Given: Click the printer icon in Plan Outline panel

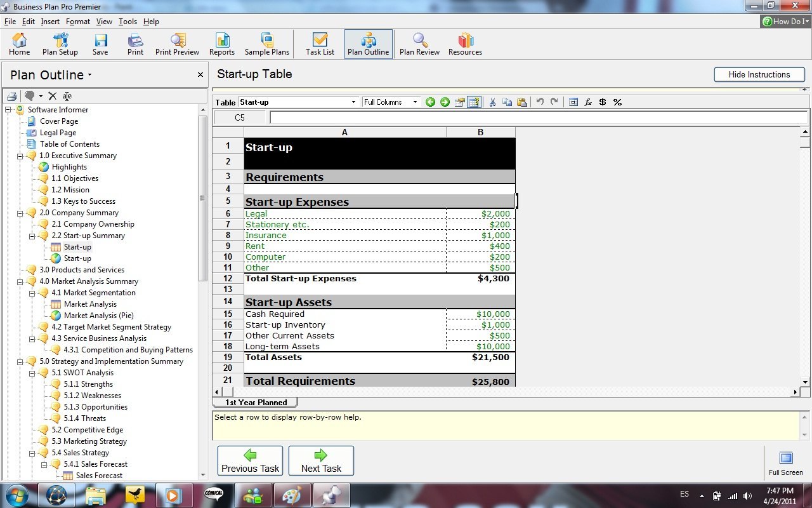Looking at the screenshot, I should (12, 96).
